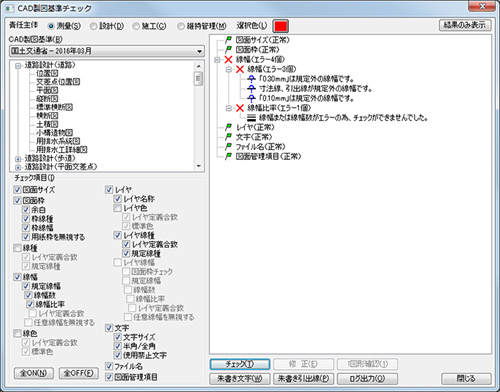Select 小構造物図 in drawing type tree
500x392 pixels.
55,133
